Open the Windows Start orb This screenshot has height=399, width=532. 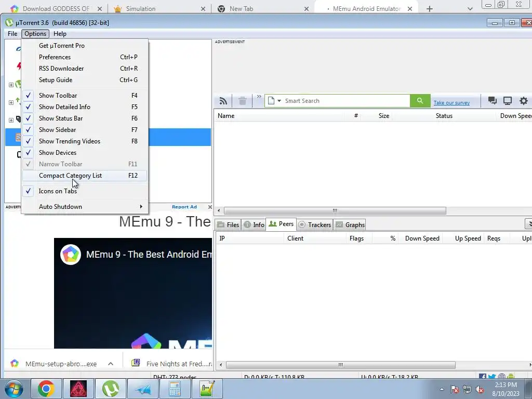tap(14, 389)
